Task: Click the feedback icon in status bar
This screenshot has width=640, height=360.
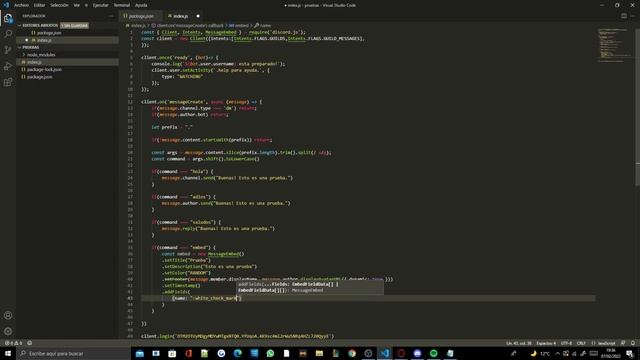Action: (623, 343)
